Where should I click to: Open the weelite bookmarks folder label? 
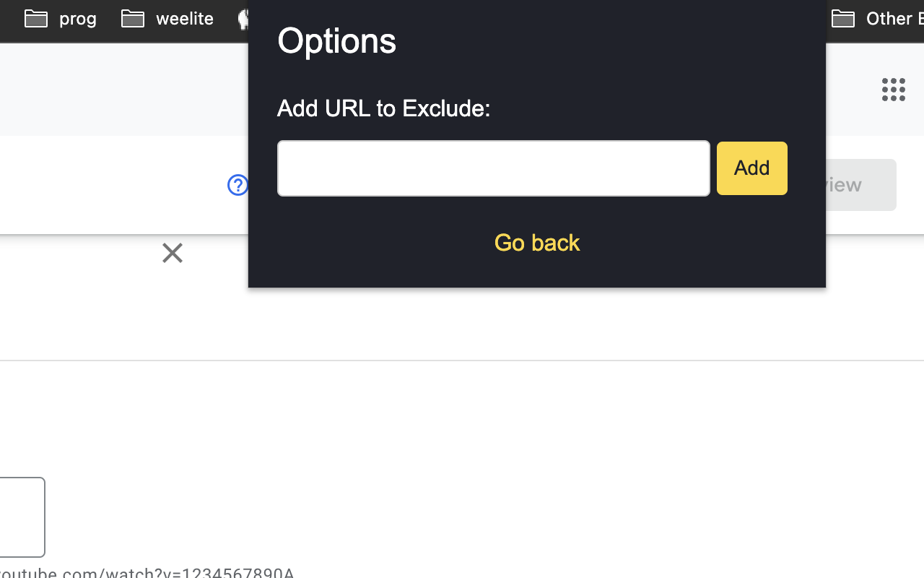[185, 18]
